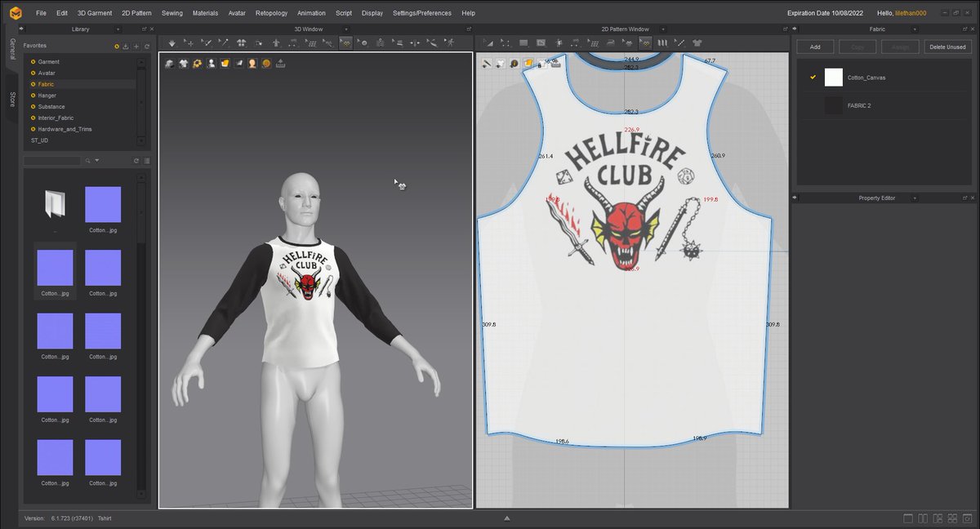Select the Hardware_and_Trims favorites folder

pos(63,129)
